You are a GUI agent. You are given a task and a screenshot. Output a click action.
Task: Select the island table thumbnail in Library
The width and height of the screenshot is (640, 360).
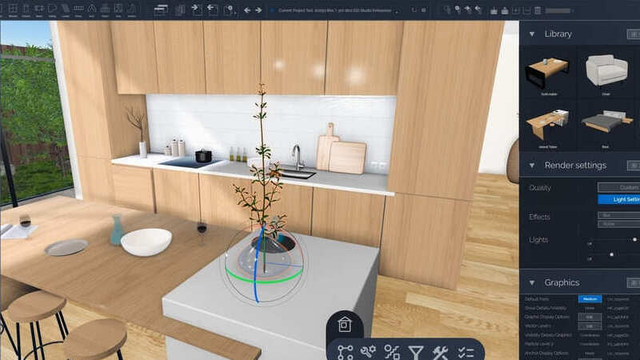click(547, 124)
